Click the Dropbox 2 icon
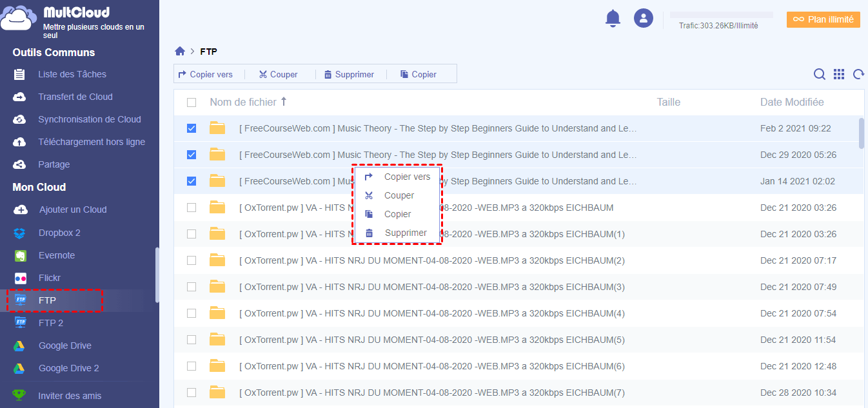Screen dimensions: 868x408 pos(21,233)
